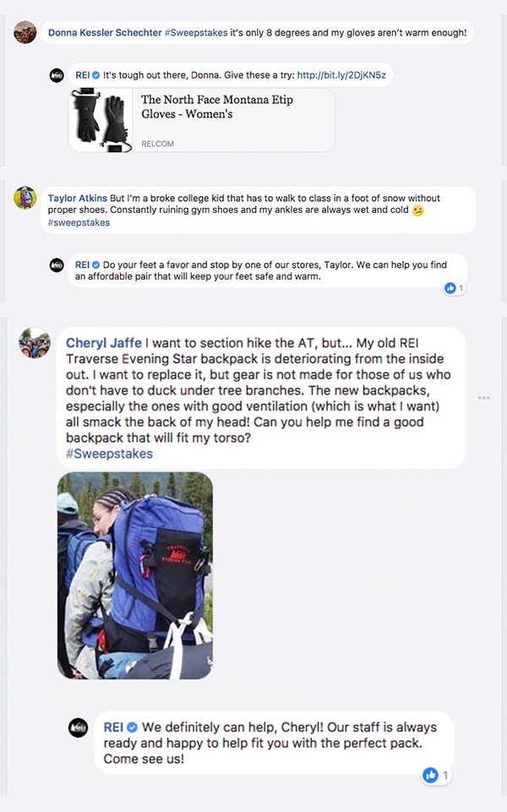The image size is (507, 812).
Task: Click verified badge in REI's reply to Cheryl
Action: [x=132, y=727]
